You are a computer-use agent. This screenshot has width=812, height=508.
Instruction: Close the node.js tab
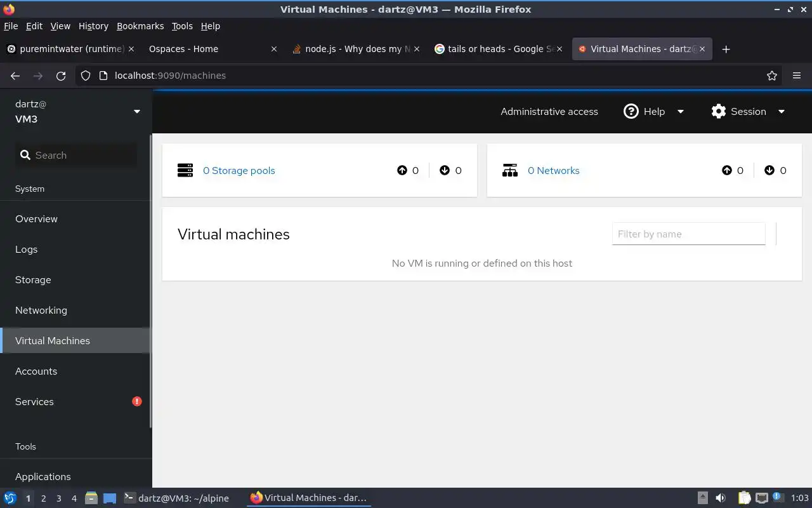pyautogui.click(x=417, y=49)
